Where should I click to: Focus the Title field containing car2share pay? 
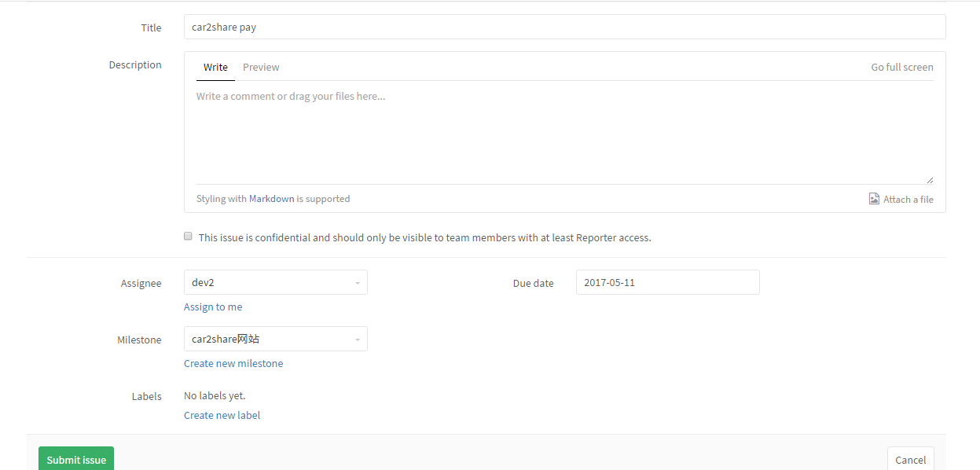[x=564, y=27]
